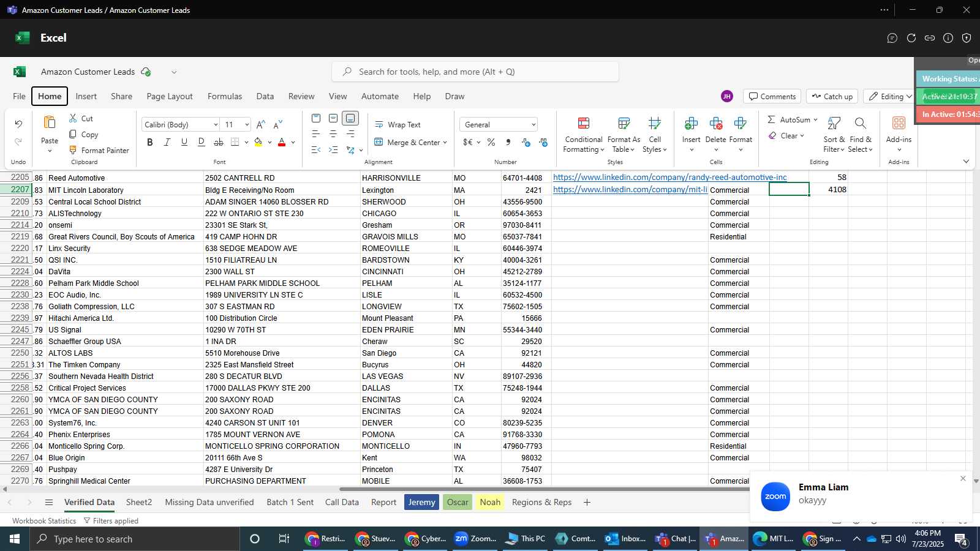Screen dimensions: 980x551
Task: Apply the red Font Color swatch
Action: [x=282, y=142]
